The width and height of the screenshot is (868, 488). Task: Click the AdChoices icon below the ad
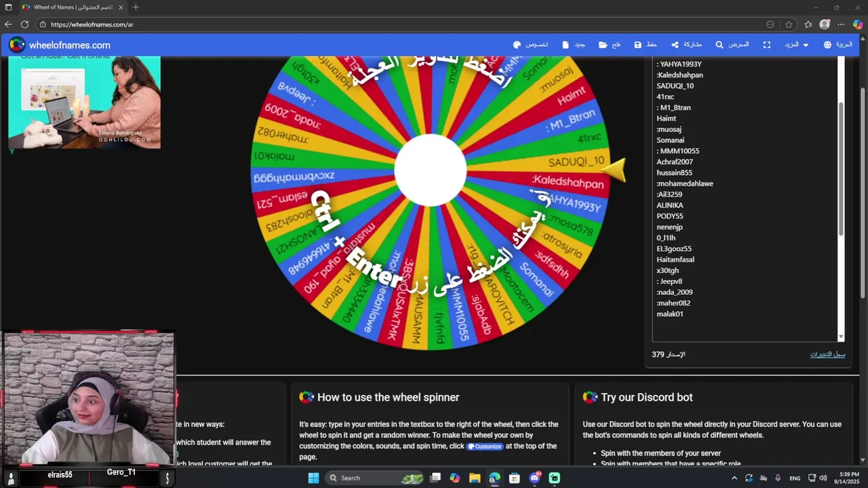click(12, 151)
